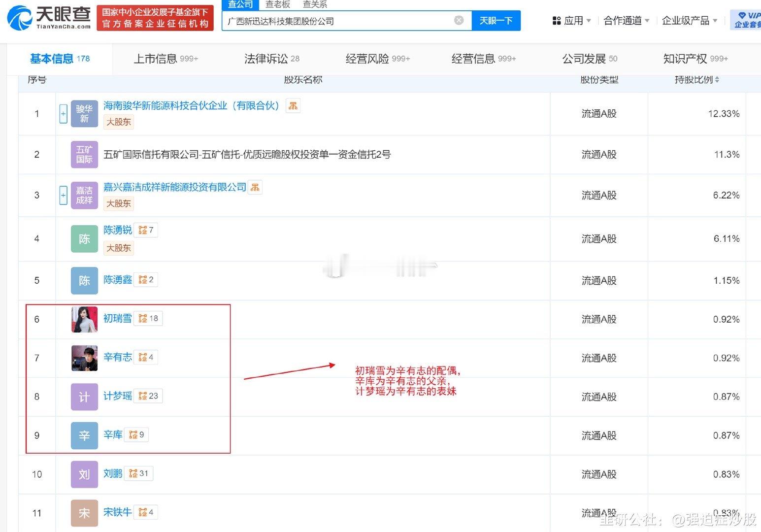
Task: Switch to the 上市信息 tab
Action: [166, 59]
